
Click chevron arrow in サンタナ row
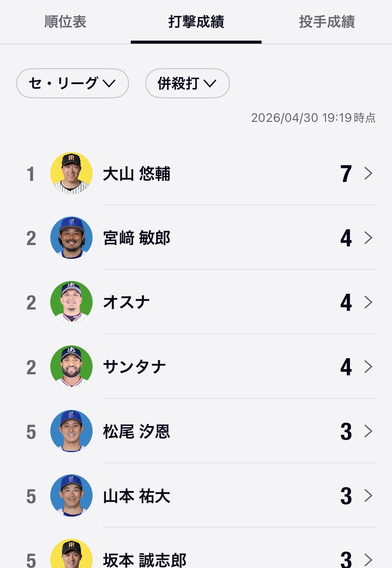(x=368, y=367)
